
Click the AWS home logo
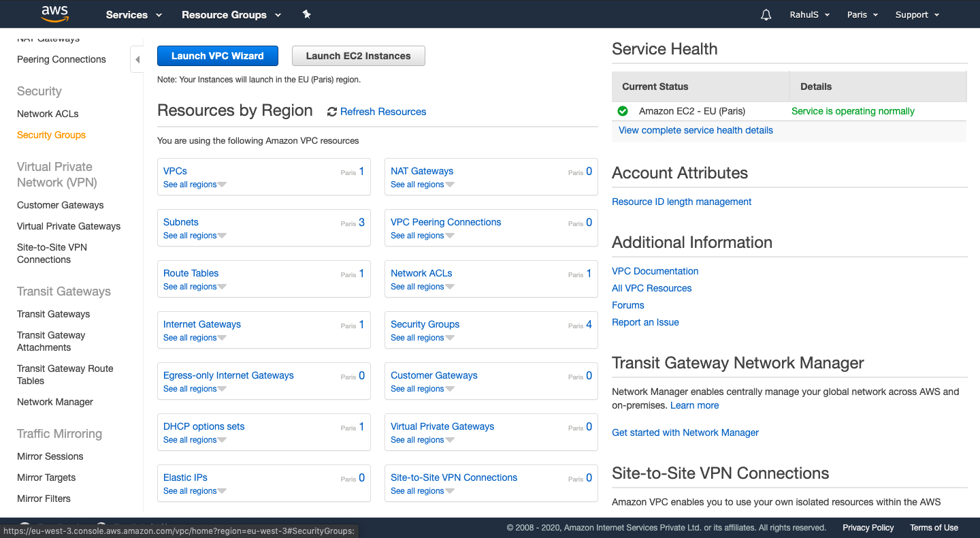click(x=54, y=14)
